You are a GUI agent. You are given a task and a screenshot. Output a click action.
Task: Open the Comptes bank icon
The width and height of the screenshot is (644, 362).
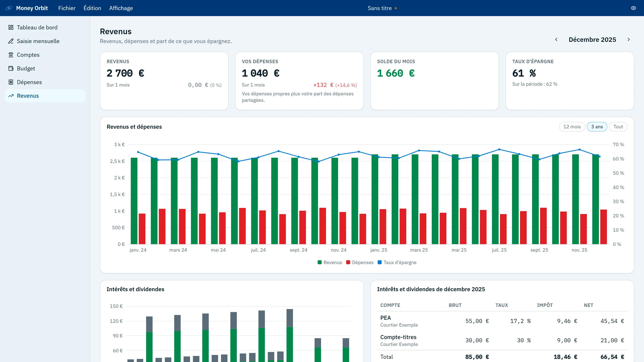(x=11, y=55)
